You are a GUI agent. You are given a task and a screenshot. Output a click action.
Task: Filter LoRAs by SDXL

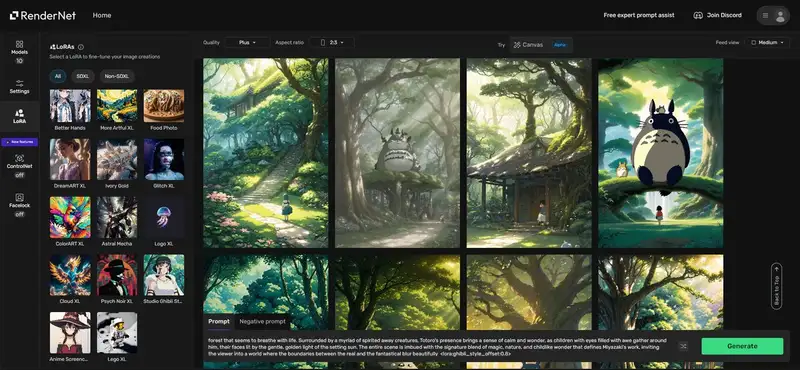click(83, 76)
